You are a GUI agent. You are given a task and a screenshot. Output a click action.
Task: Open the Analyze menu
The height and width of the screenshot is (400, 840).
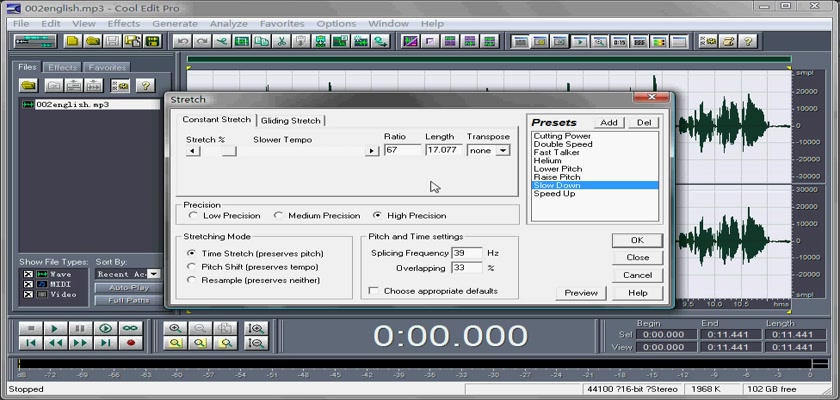click(229, 24)
